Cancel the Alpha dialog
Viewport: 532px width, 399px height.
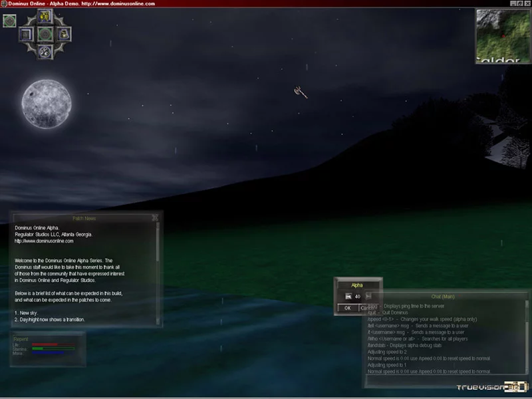pos(368,308)
